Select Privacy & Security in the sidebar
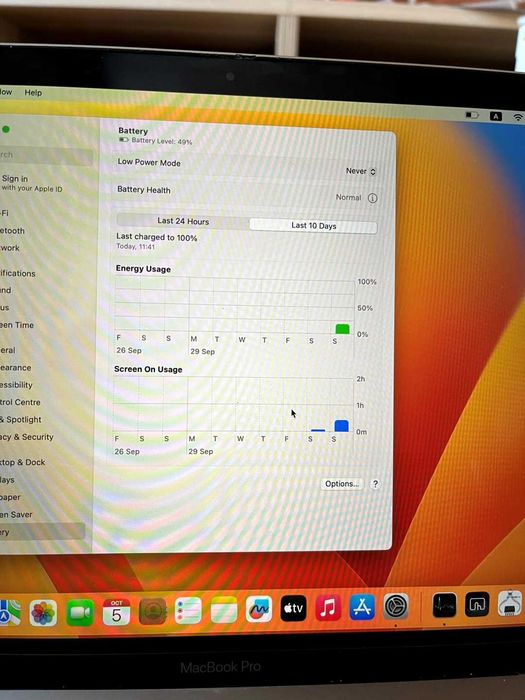The width and height of the screenshot is (525, 700). (x=27, y=437)
